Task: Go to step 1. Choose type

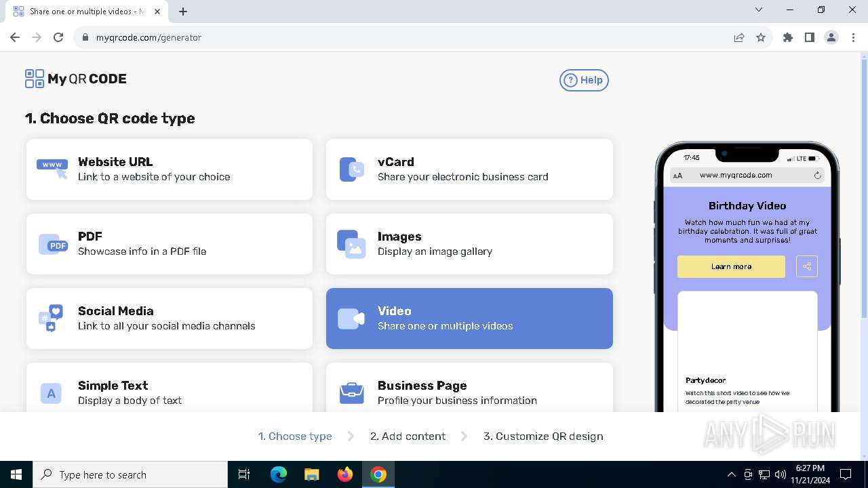Action: [x=295, y=436]
